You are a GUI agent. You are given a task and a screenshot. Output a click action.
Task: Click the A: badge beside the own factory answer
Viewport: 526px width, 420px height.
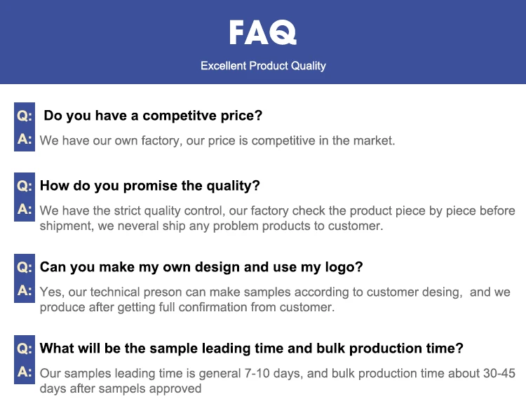(25, 140)
